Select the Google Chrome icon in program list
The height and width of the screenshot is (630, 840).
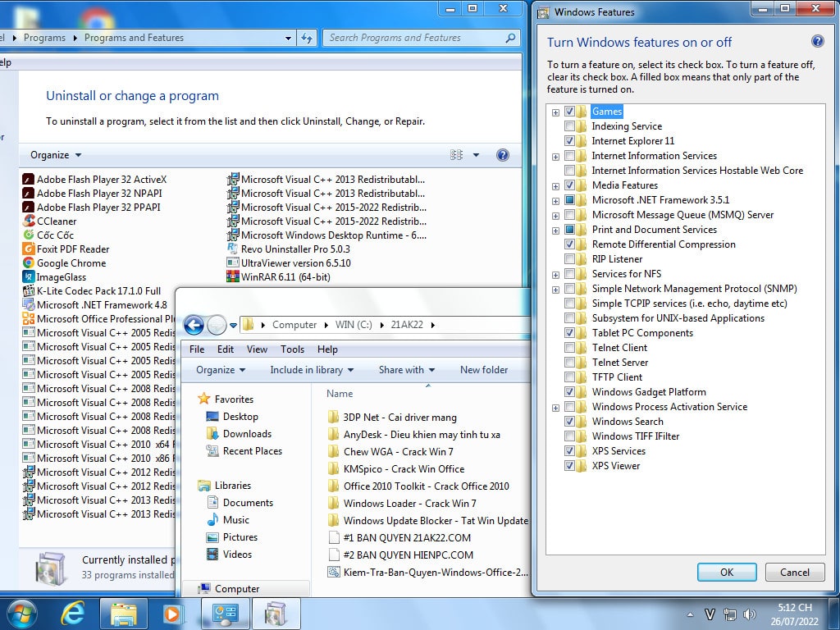(28, 263)
